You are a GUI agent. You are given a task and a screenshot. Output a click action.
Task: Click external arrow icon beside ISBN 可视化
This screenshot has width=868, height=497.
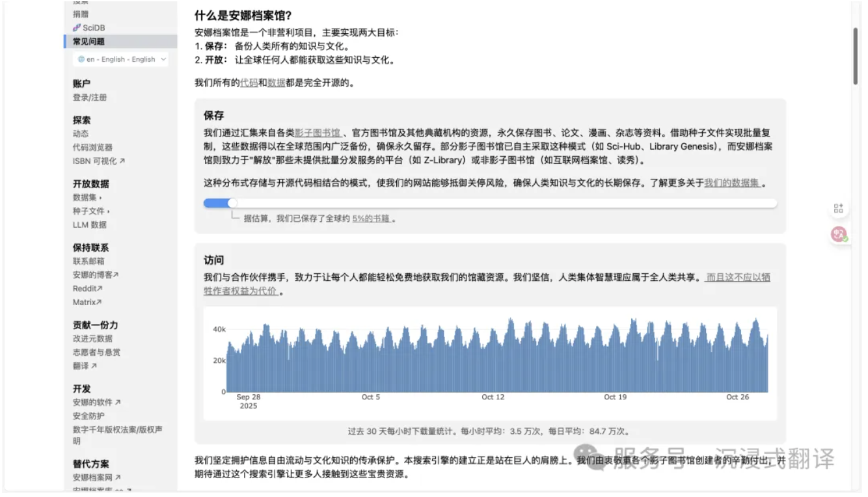[x=122, y=161]
